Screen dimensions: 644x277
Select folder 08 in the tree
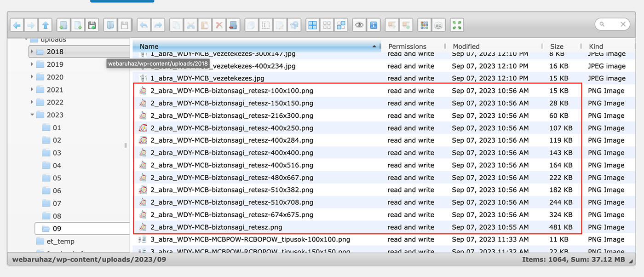57,216
